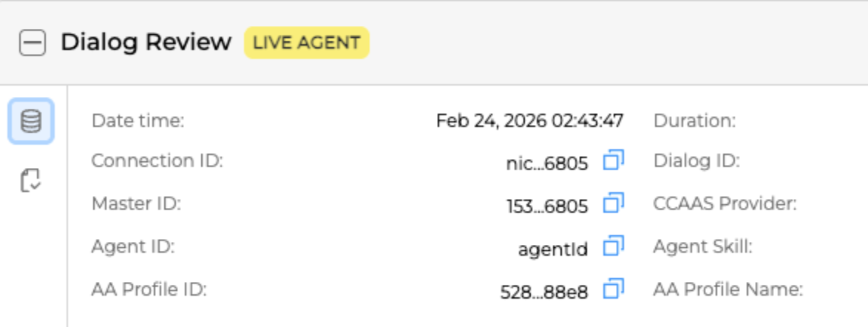Click the AA Profile Name field label
The height and width of the screenshot is (327, 868).
[x=728, y=289]
